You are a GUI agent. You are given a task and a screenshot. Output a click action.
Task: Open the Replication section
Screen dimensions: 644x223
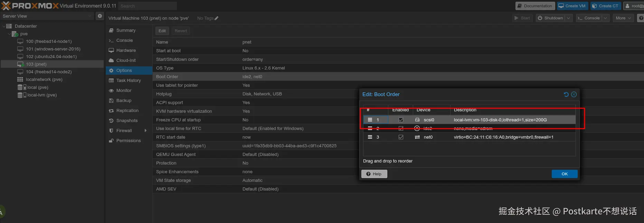[x=129, y=111]
